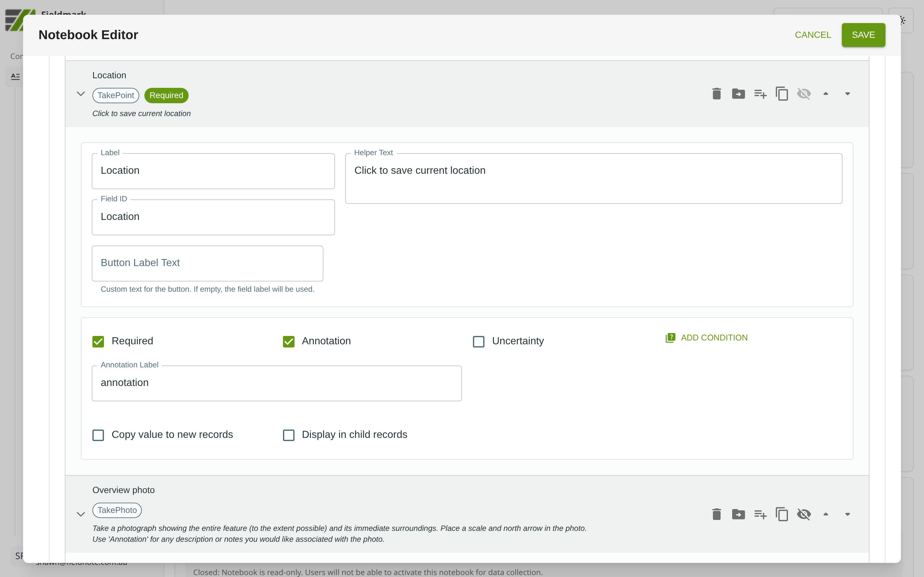
Task: Duplicate the Overview photo field
Action: pos(782,514)
